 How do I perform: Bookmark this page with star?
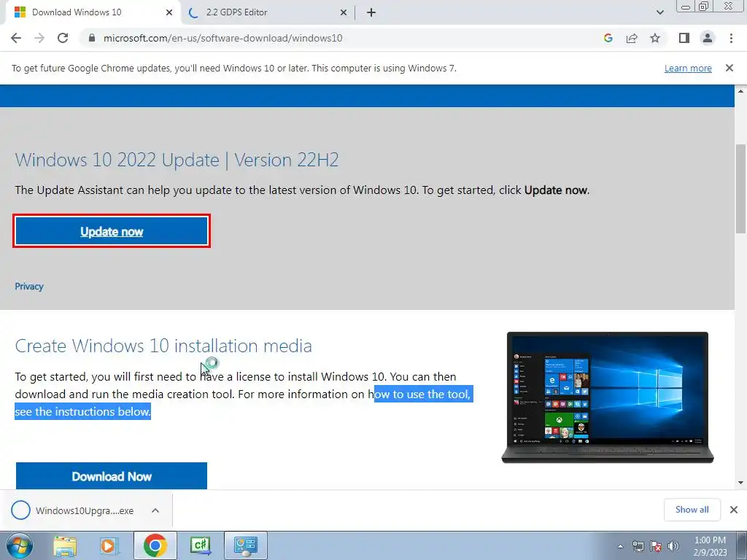click(655, 38)
